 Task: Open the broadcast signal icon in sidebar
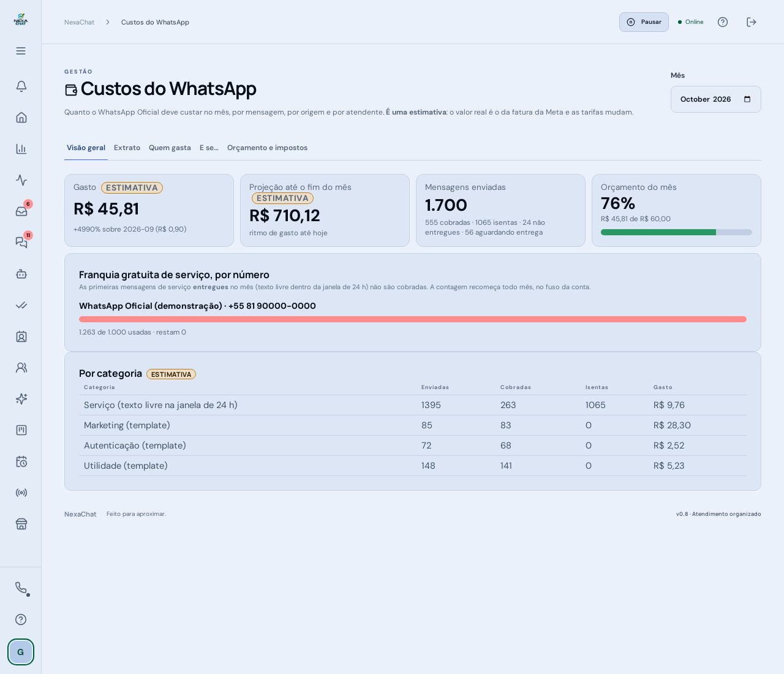click(21, 493)
